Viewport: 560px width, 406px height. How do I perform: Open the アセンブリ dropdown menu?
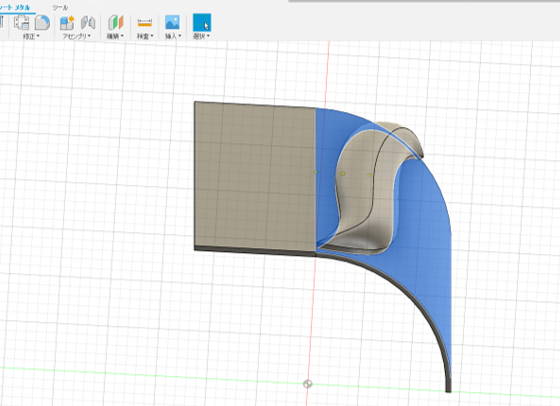click(76, 36)
